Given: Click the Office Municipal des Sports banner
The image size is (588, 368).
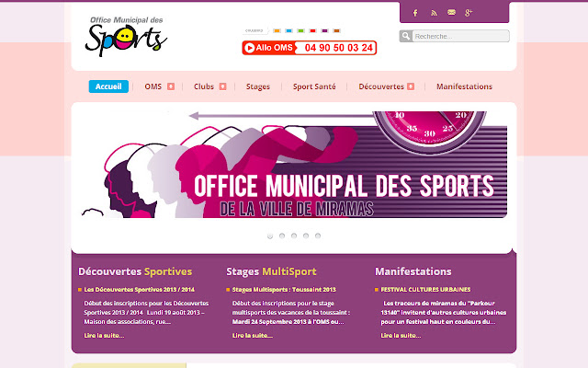Looking at the screenshot, I should click(x=294, y=165).
